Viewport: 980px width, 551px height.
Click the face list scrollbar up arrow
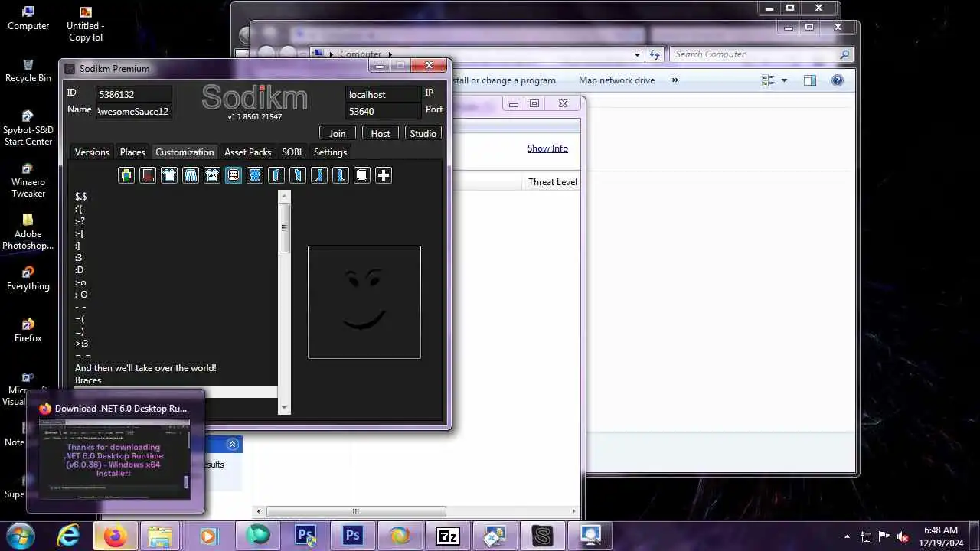tap(285, 196)
